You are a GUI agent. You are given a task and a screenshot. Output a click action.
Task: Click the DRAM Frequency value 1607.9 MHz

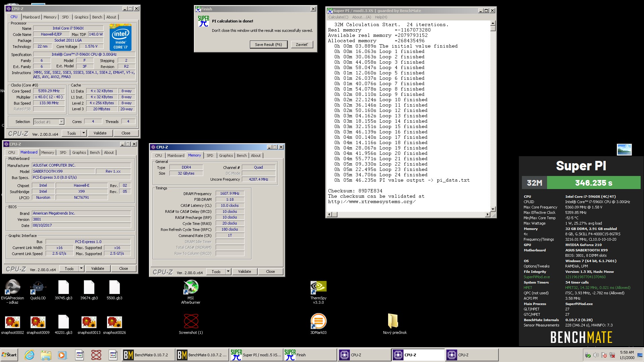pos(230,193)
